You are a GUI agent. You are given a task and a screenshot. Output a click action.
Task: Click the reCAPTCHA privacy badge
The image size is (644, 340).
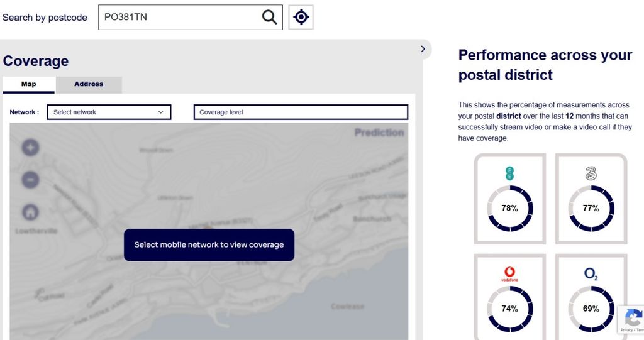tap(630, 319)
